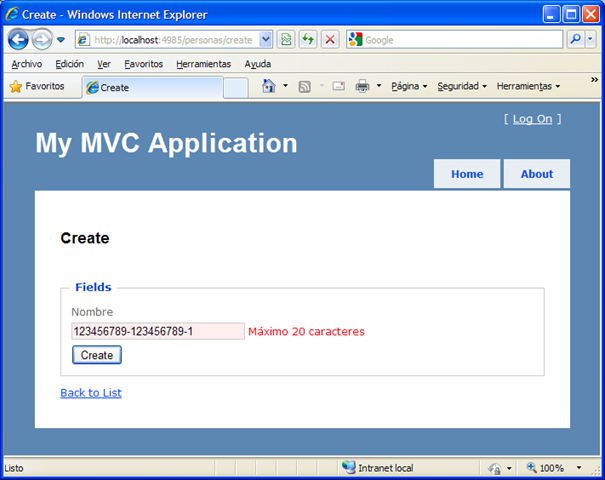Click the page icon in address bar
The height and width of the screenshot is (480, 605).
pos(83,39)
